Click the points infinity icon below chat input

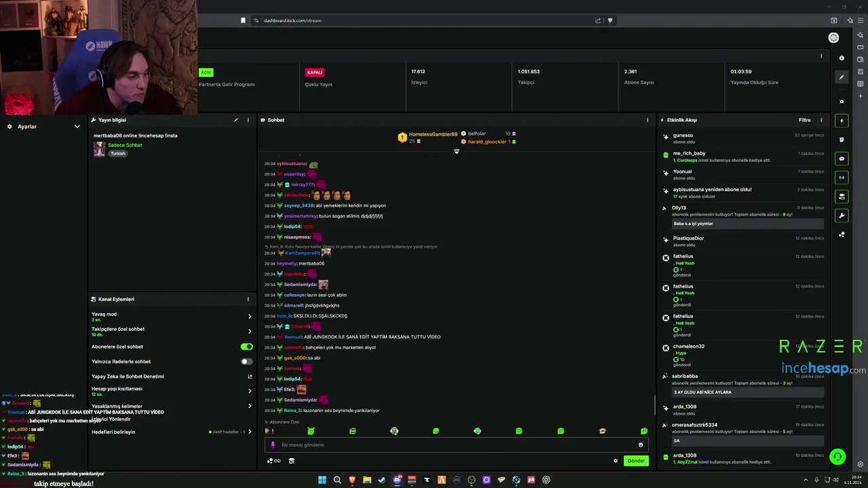click(x=274, y=461)
